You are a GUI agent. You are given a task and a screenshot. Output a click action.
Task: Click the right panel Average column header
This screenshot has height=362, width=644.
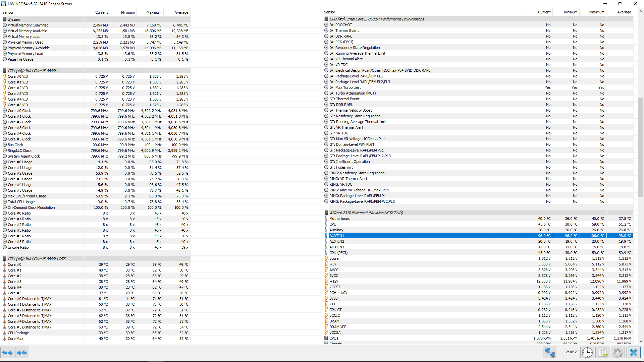coord(624,12)
